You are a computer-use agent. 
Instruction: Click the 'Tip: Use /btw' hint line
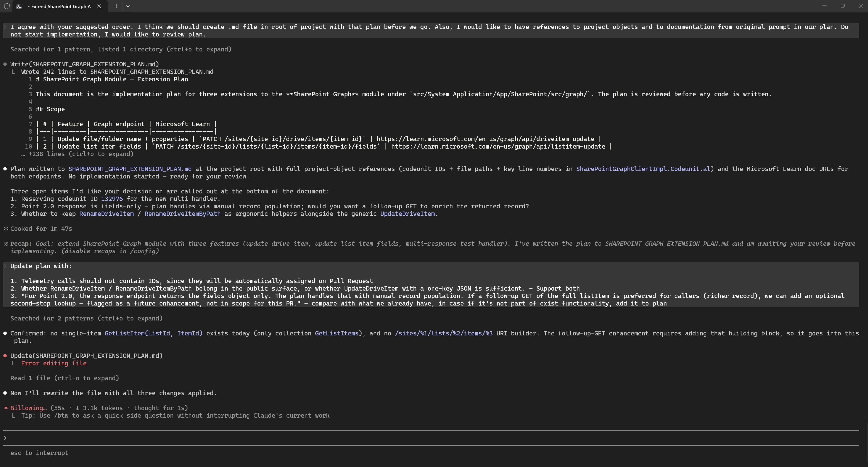coord(175,416)
